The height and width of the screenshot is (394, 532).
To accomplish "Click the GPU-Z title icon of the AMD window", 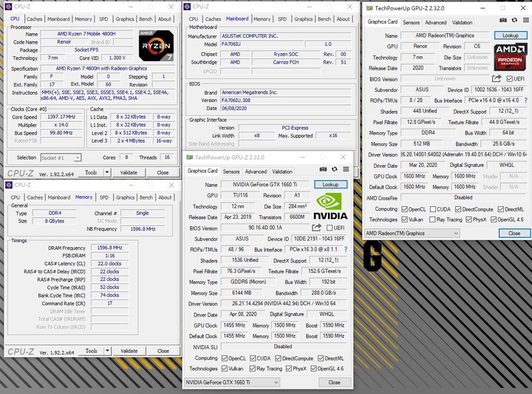I will (x=369, y=8).
